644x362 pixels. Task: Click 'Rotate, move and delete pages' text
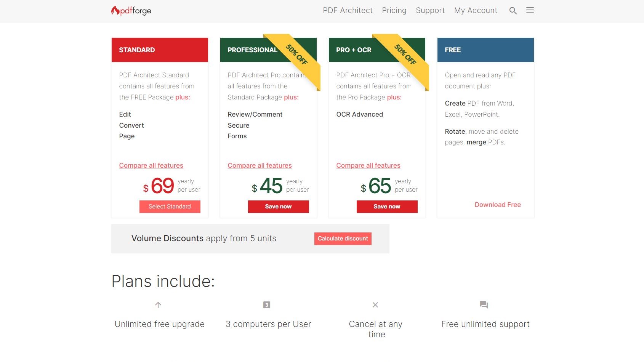click(x=482, y=137)
